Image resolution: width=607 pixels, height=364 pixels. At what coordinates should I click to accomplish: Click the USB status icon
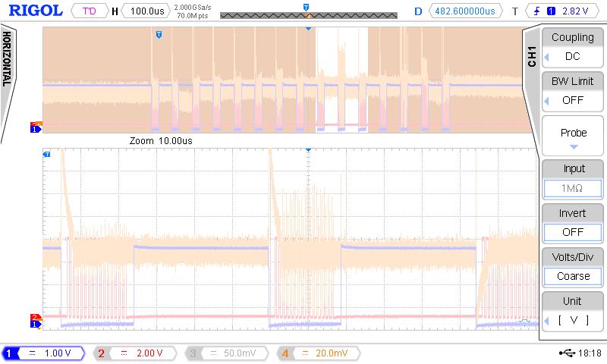(x=567, y=353)
